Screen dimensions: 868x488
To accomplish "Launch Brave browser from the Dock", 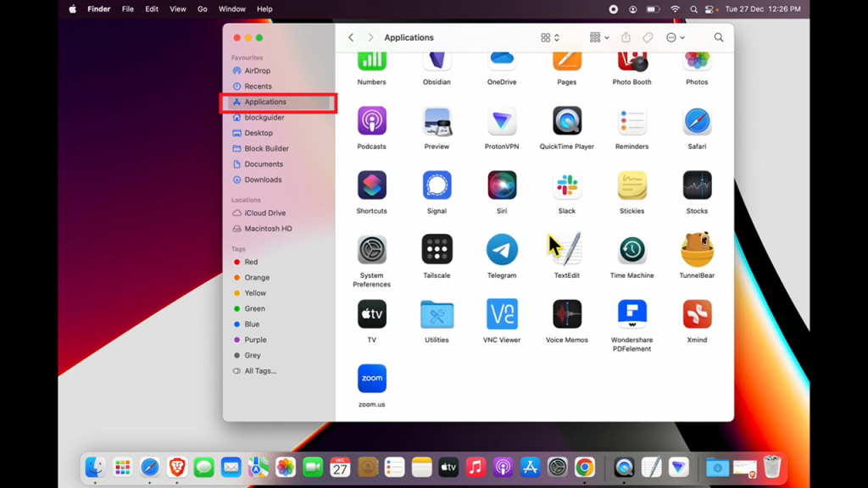I will click(x=177, y=468).
